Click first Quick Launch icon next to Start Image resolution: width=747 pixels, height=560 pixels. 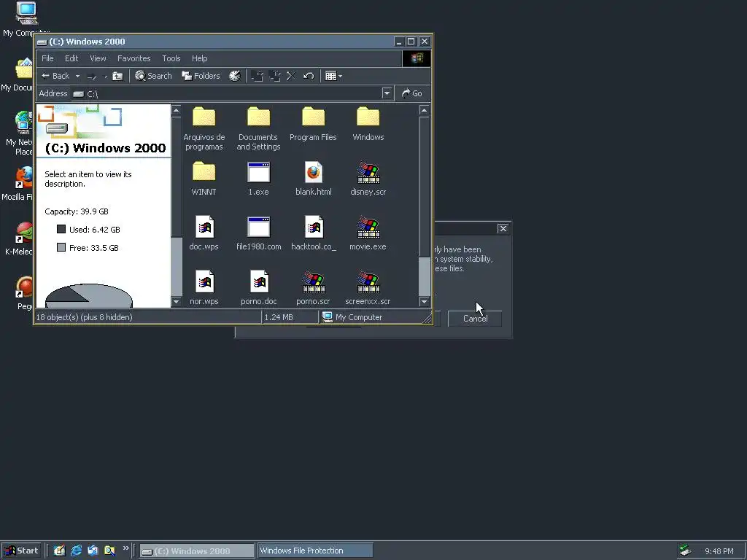pos(59,551)
